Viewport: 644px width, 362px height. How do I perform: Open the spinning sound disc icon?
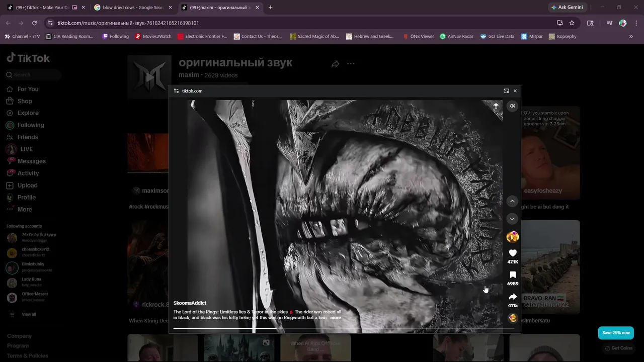[x=513, y=318]
